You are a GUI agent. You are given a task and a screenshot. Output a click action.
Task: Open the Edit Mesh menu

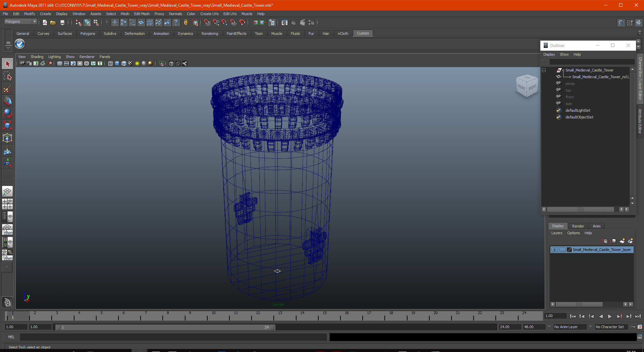coord(142,14)
